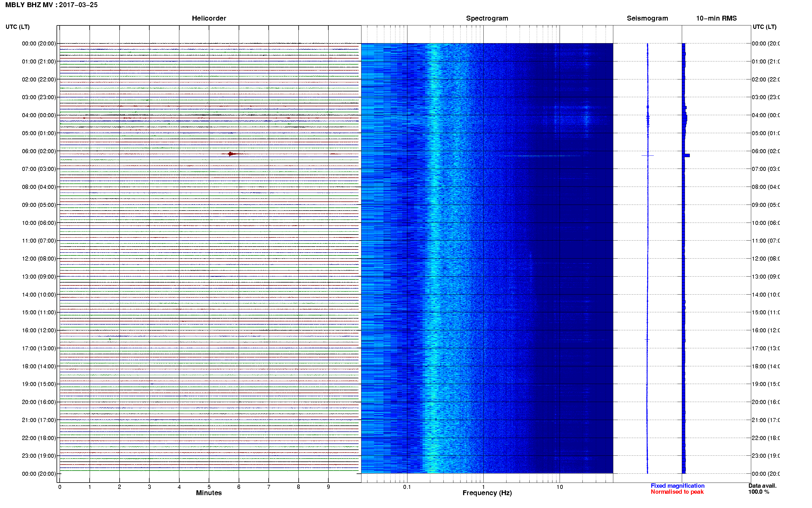Click tick label 8 on the Minutes axis

click(298, 487)
